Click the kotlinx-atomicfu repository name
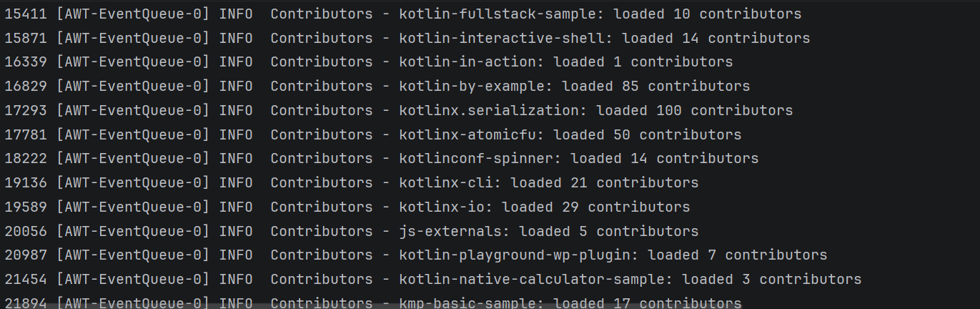The width and height of the screenshot is (980, 309). coord(472,134)
